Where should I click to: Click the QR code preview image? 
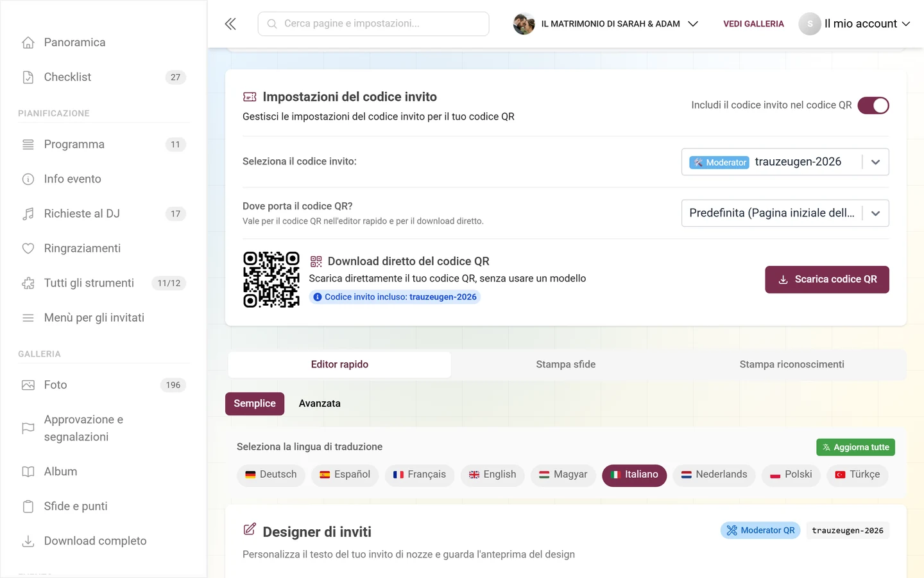point(271,279)
